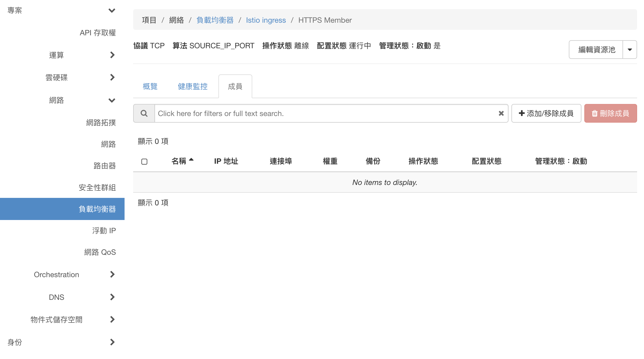Toggle the select-all members checkbox
This screenshot has width=644, height=359.
[144, 161]
